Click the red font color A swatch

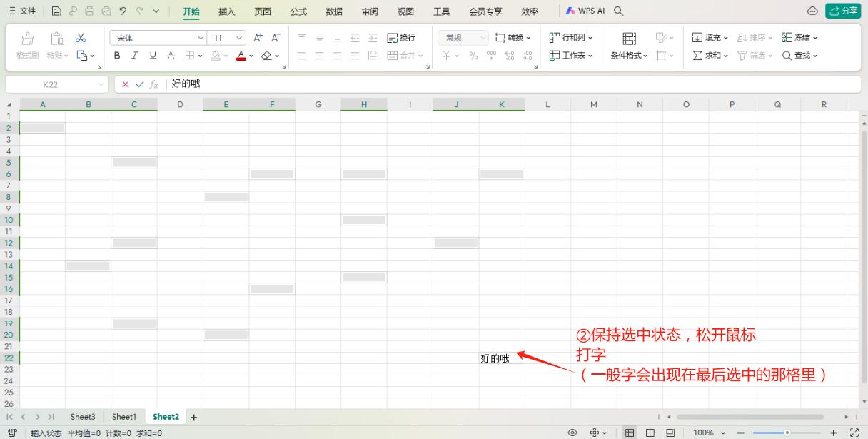click(241, 56)
